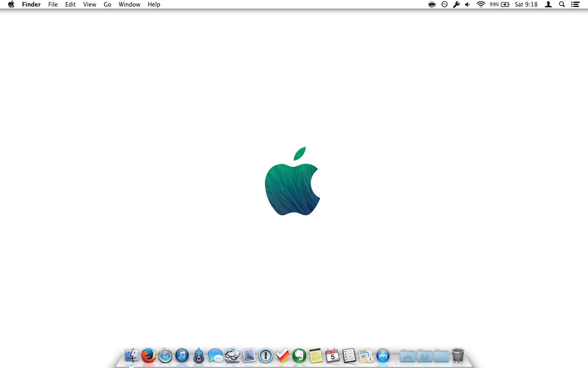Launch Mail stamp icon in the Dock
This screenshot has height=368, width=588.
coord(249,355)
